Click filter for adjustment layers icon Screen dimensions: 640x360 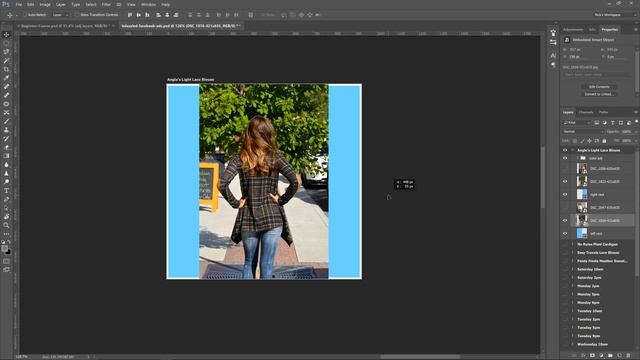tap(604, 122)
